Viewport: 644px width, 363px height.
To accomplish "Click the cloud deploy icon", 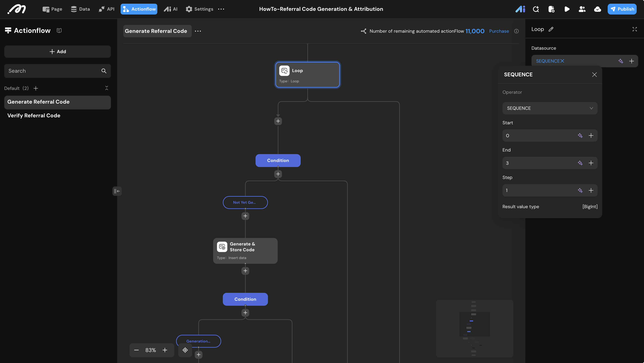I will (x=597, y=9).
